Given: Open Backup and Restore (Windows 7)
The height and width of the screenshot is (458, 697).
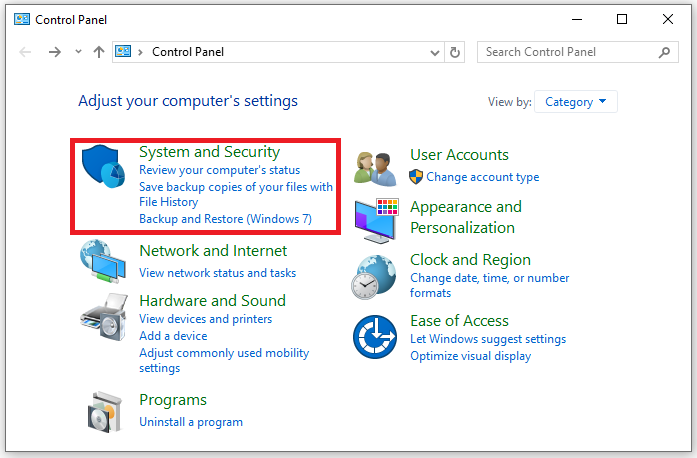Looking at the screenshot, I should pyautogui.click(x=225, y=219).
